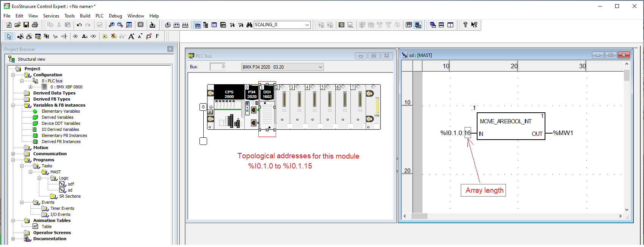Screen dimensions: 644x247
Task: Click the shrink text A icon
Action: (x=140, y=36)
